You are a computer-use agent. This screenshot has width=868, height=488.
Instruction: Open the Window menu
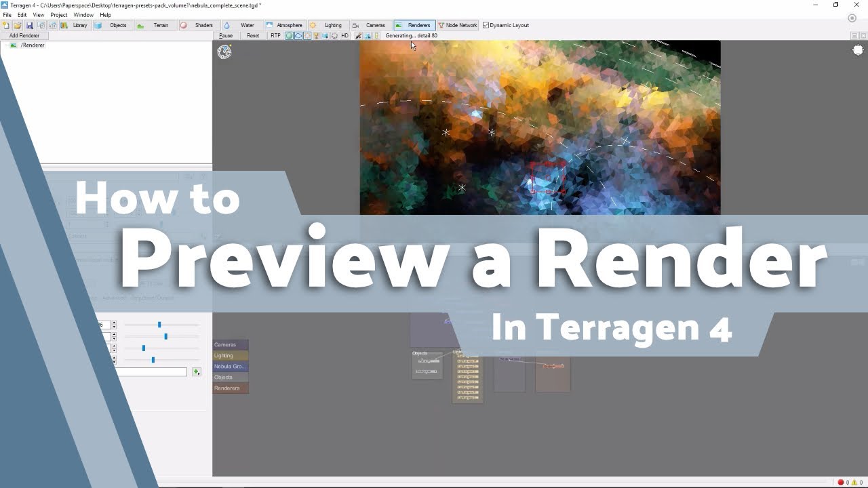pos(83,15)
